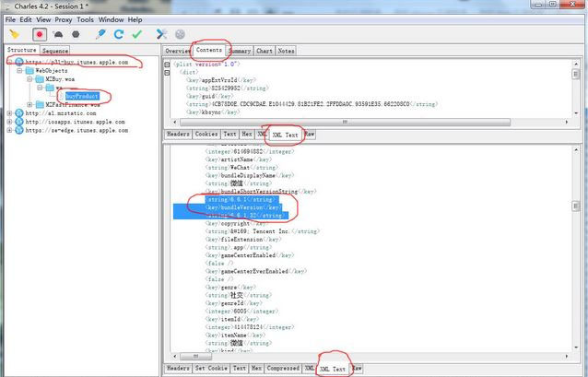Open the File menu

(10, 19)
